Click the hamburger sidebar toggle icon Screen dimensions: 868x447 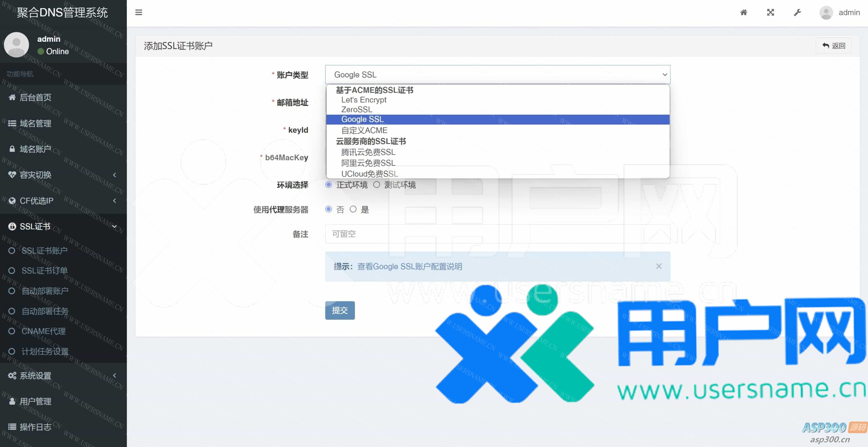(138, 13)
